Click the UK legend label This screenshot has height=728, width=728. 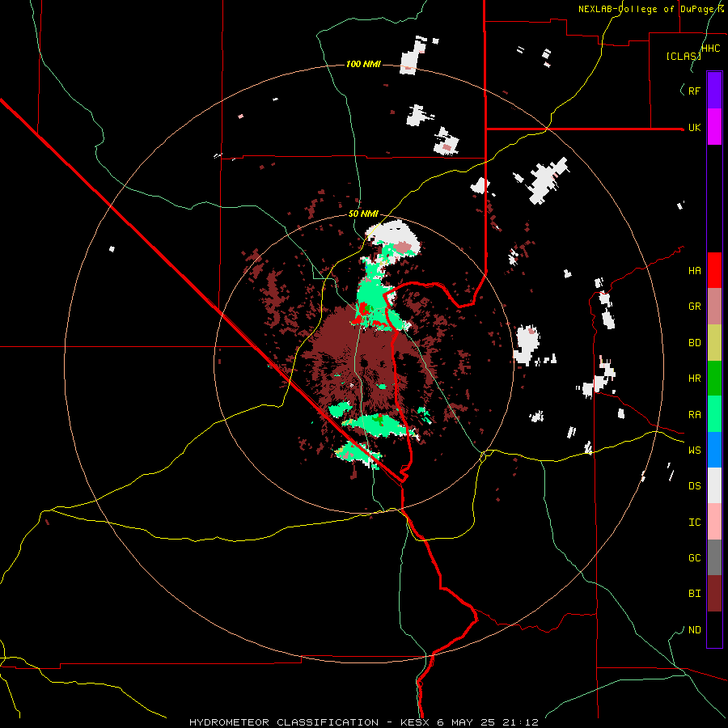[x=694, y=127]
